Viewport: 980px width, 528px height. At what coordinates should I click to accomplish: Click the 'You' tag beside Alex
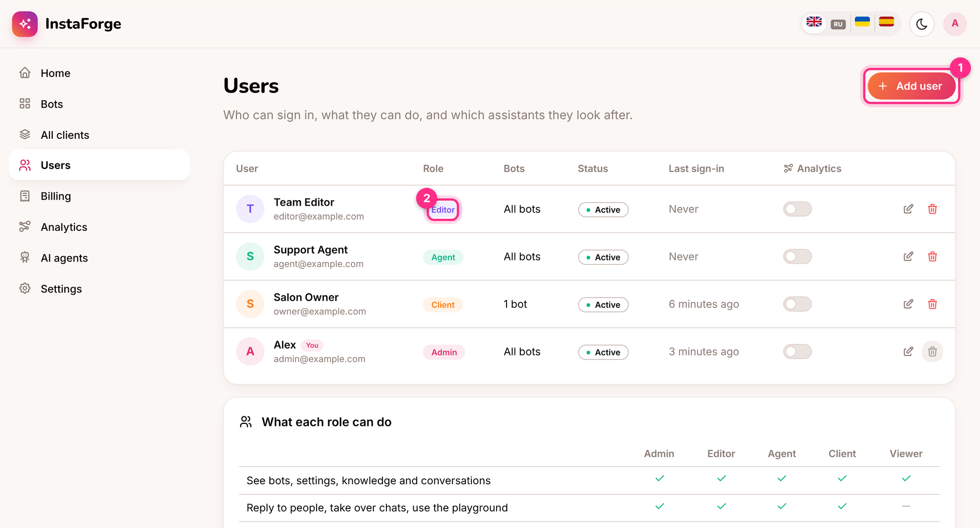click(x=312, y=345)
